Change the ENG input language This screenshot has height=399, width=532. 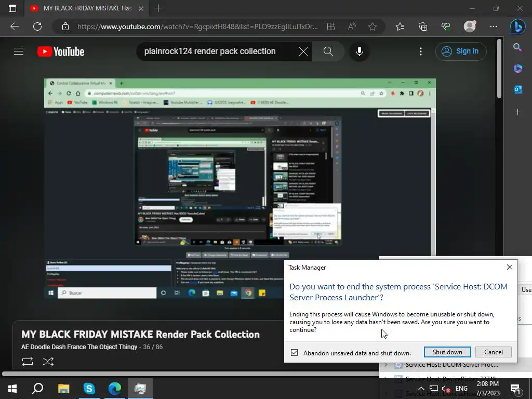(461, 389)
